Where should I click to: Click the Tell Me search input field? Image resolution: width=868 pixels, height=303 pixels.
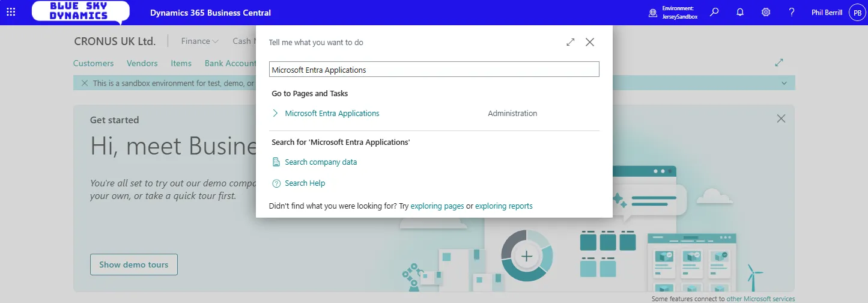pos(434,70)
